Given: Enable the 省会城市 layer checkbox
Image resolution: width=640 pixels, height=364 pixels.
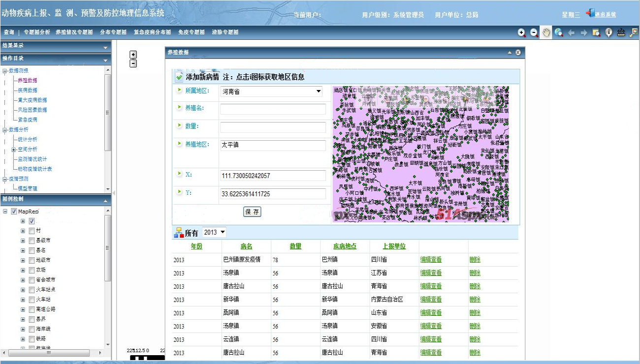Looking at the screenshot, I should pyautogui.click(x=32, y=280).
